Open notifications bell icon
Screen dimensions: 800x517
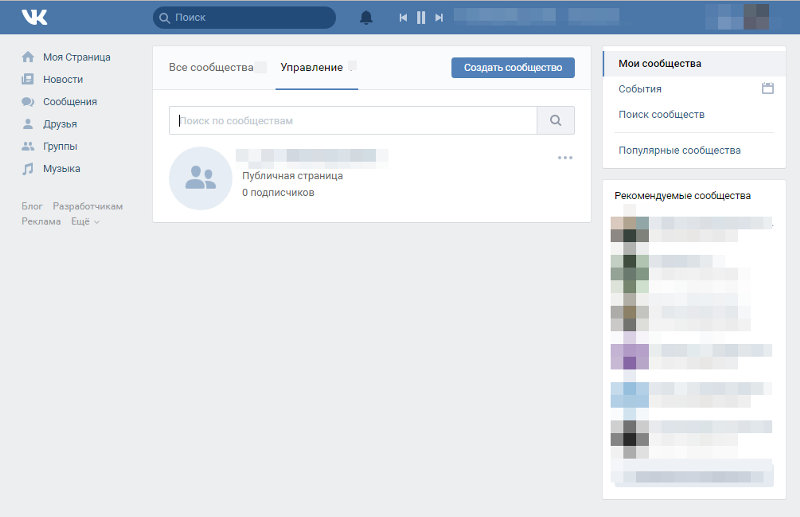coord(366,18)
